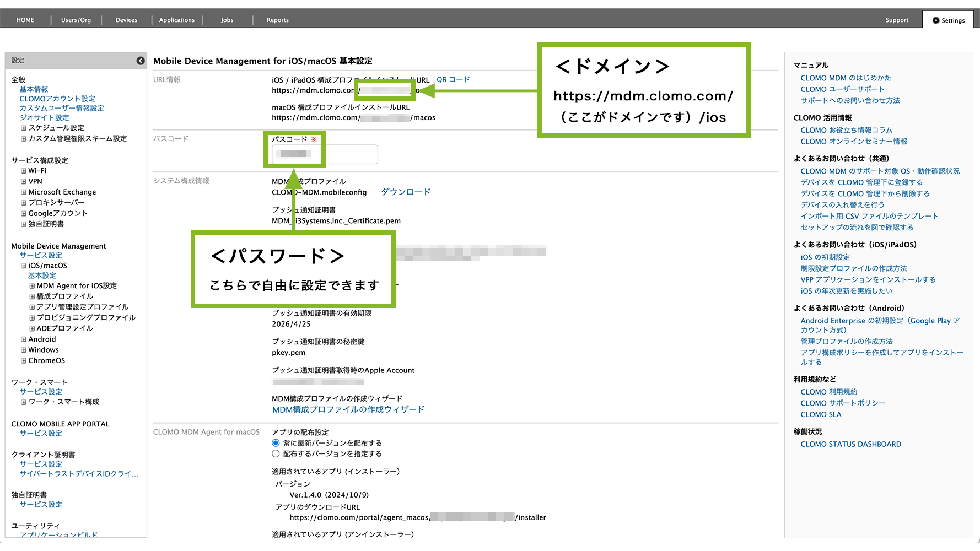Open クライアント証明書 サービス設定 link
Viewport: 980px width, 551px height.
point(41,464)
